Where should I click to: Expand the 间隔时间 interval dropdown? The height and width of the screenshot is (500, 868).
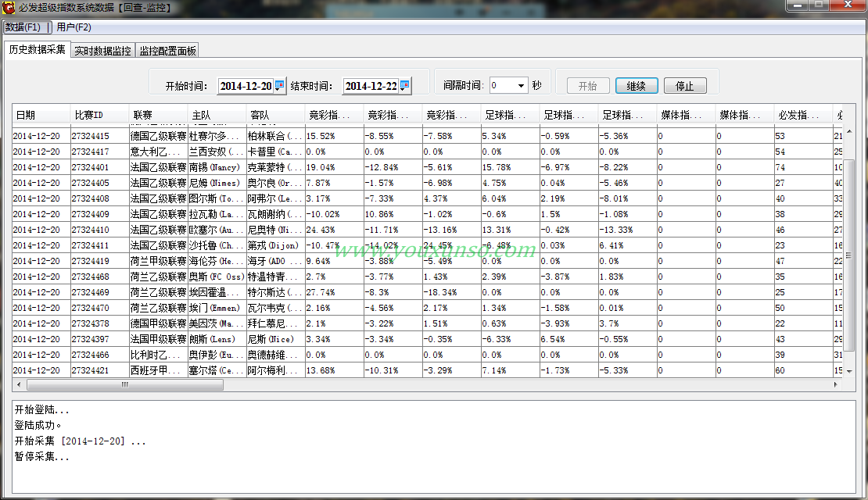point(521,86)
